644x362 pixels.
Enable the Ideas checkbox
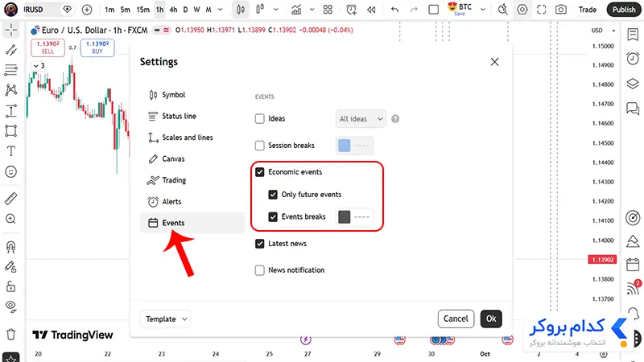pyautogui.click(x=259, y=118)
